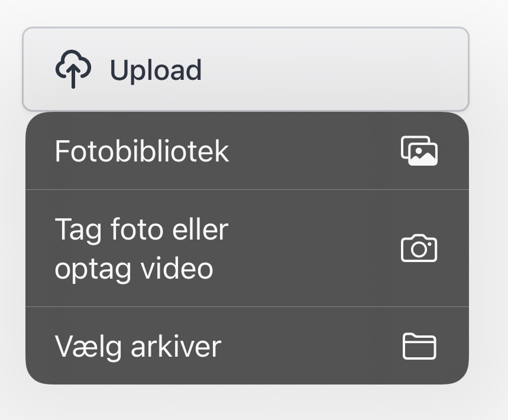Viewport: 508px width, 420px height.
Task: Pick the Fotobibliotek text label
Action: click(142, 151)
